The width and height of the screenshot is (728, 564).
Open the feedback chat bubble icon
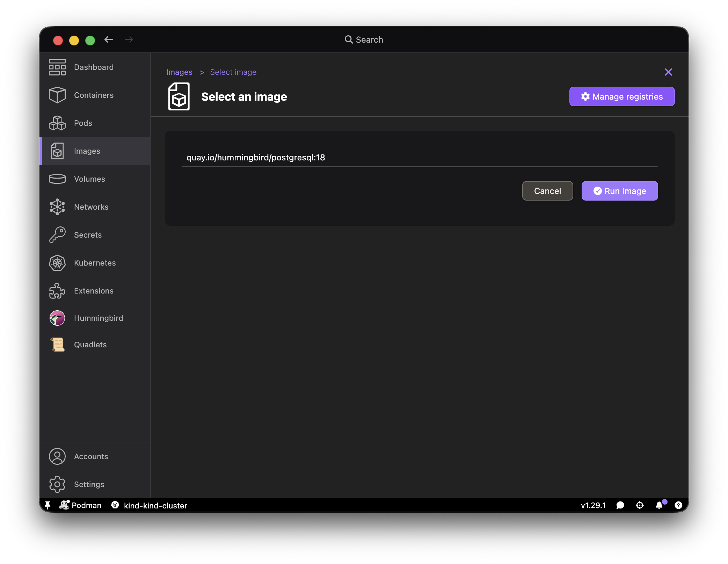(620, 505)
